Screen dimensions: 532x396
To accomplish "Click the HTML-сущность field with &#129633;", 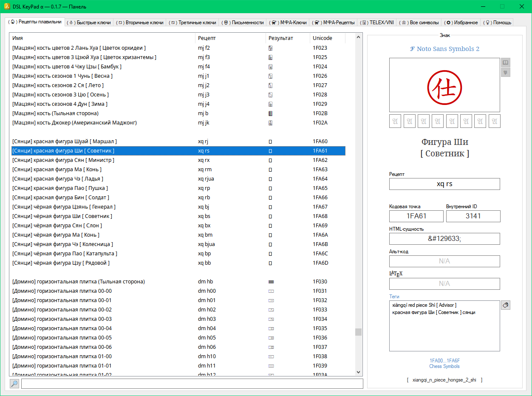I will coord(444,239).
